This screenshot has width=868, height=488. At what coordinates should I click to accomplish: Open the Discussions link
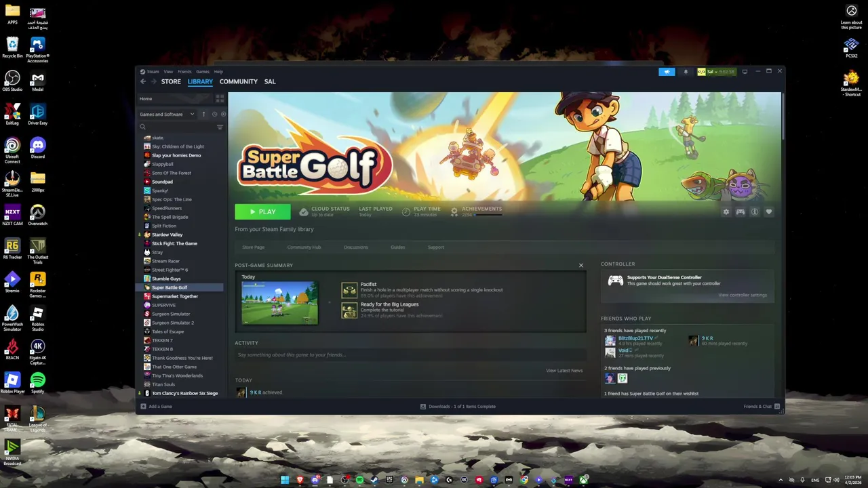tap(356, 247)
